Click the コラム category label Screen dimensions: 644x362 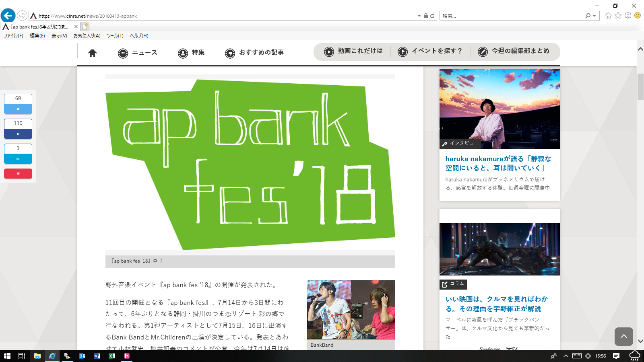(453, 284)
